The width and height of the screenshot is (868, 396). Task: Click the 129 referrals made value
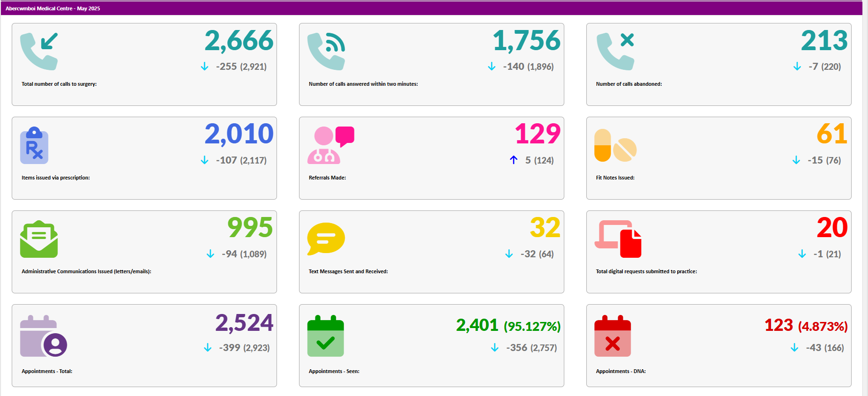click(538, 134)
